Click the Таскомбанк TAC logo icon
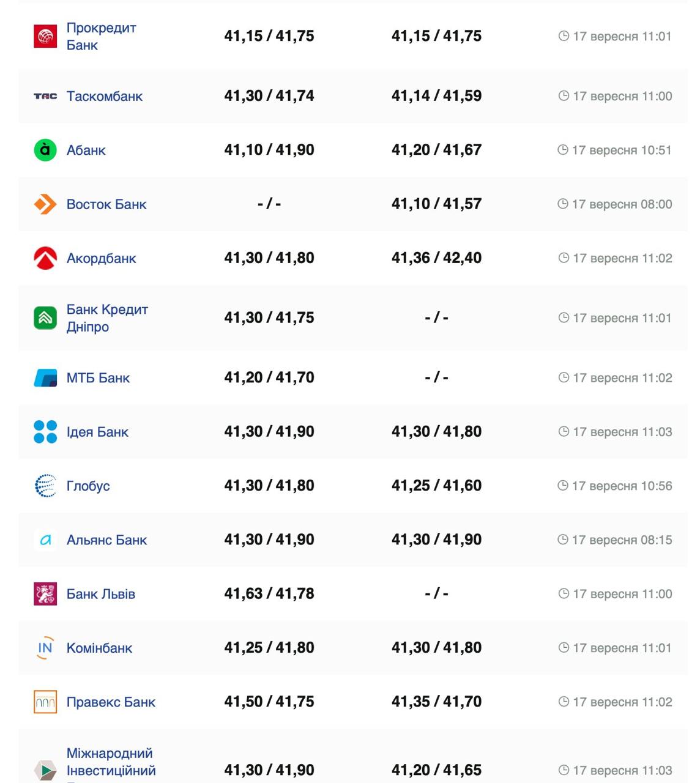 click(x=45, y=96)
